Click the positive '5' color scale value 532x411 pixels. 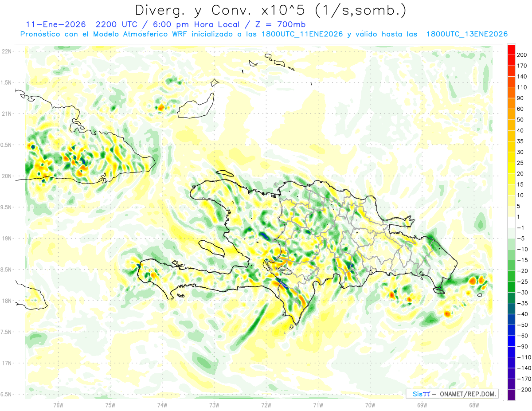pos(519,206)
